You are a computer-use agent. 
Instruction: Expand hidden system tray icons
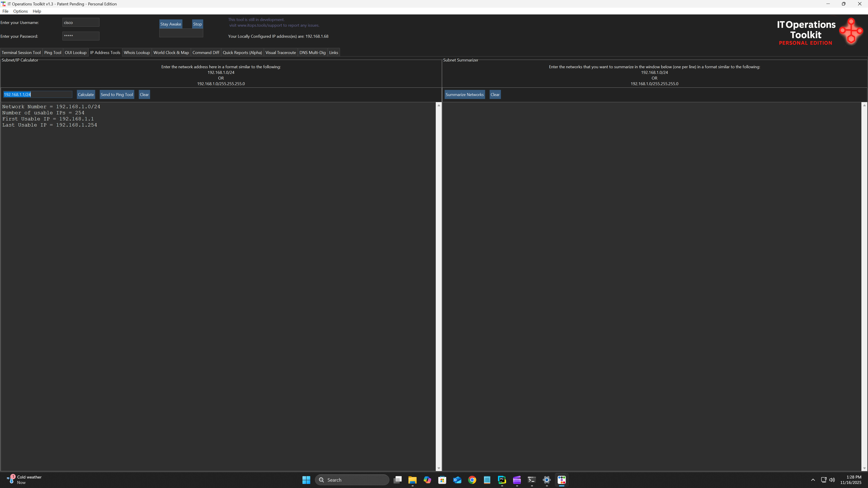point(813,480)
